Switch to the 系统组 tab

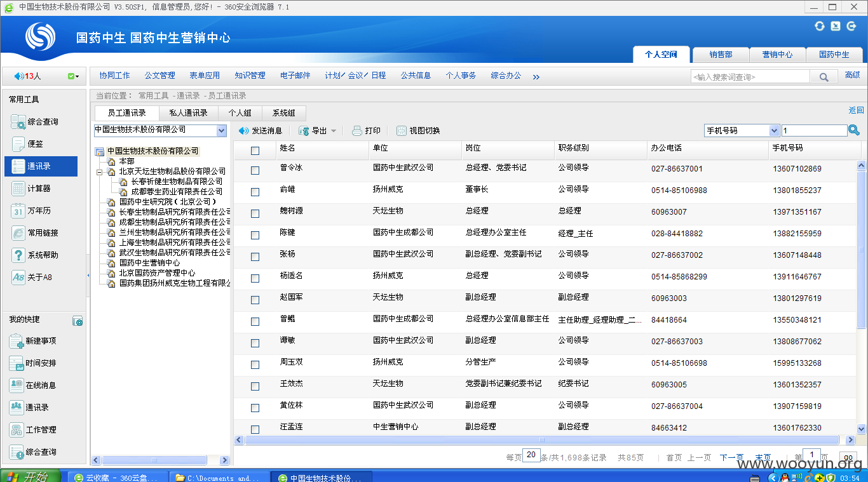click(283, 113)
